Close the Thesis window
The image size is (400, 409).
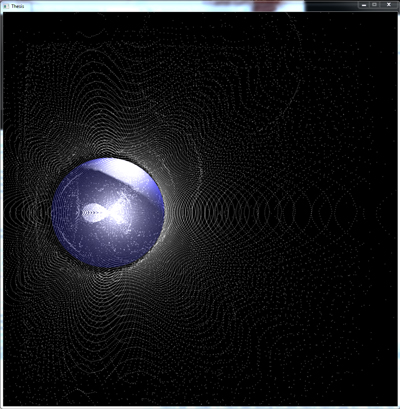point(388,5)
